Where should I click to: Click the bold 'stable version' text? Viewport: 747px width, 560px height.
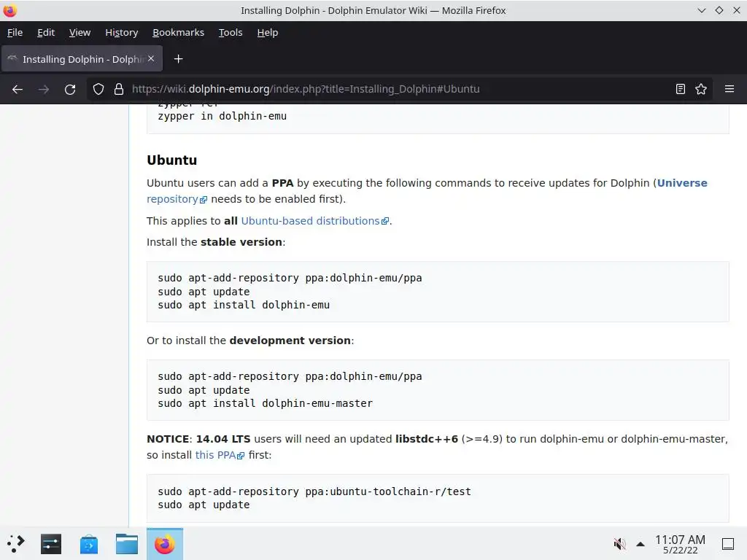[241, 242]
